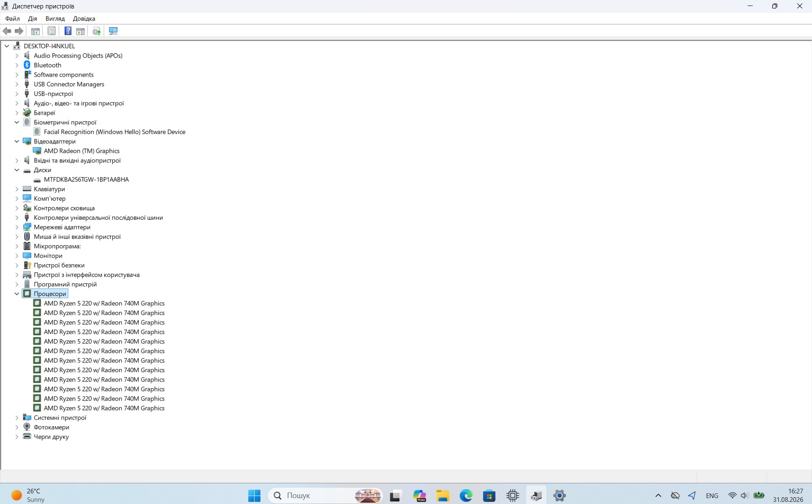Open Task View from the taskbar
The height and width of the screenshot is (504, 812).
395,495
